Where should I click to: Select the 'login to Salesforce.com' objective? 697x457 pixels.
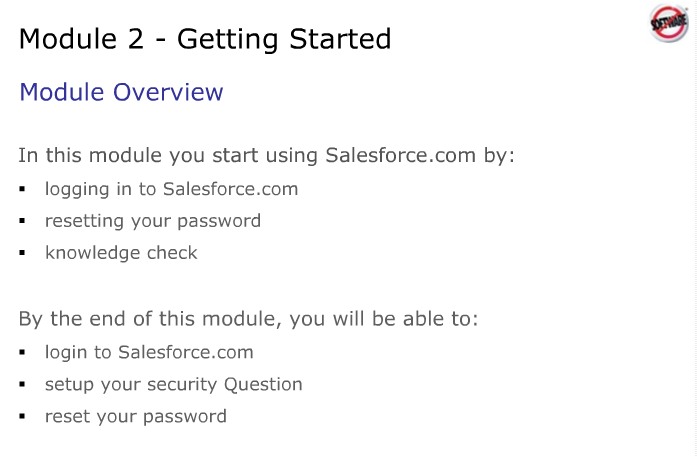[x=149, y=353]
